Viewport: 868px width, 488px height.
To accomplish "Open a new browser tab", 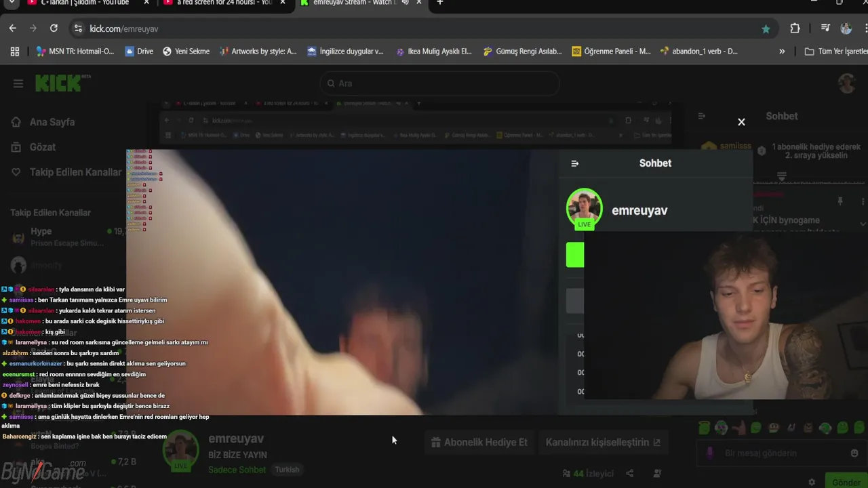I will [x=440, y=3].
